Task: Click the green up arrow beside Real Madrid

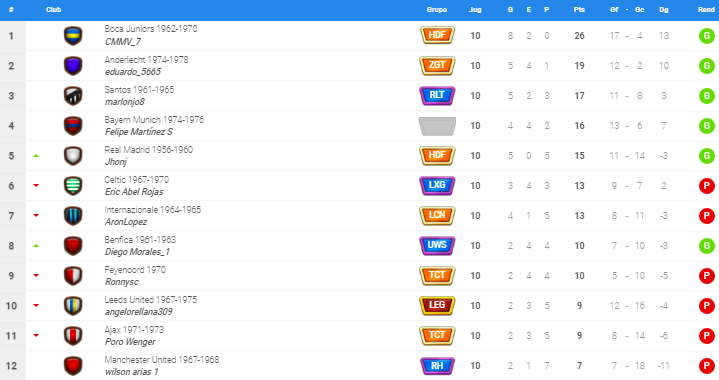Action: [x=36, y=156]
